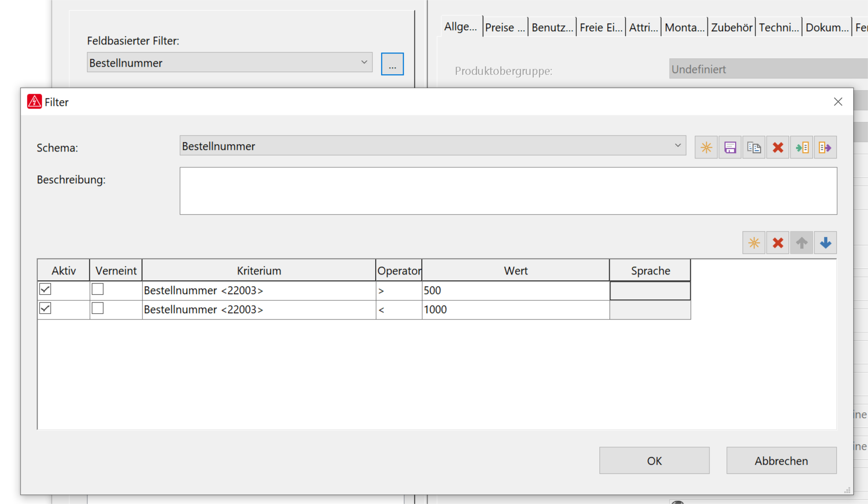Switch to the Techni... tab

[x=778, y=28]
